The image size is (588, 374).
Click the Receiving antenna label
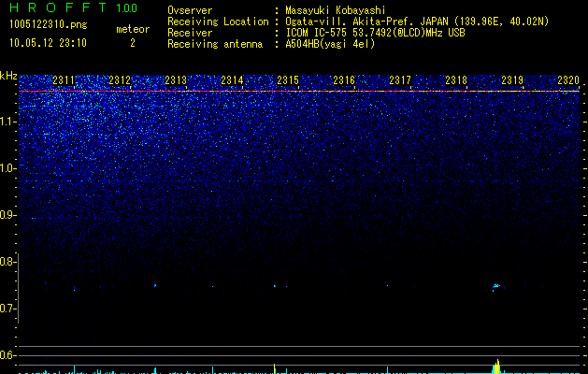click(215, 44)
